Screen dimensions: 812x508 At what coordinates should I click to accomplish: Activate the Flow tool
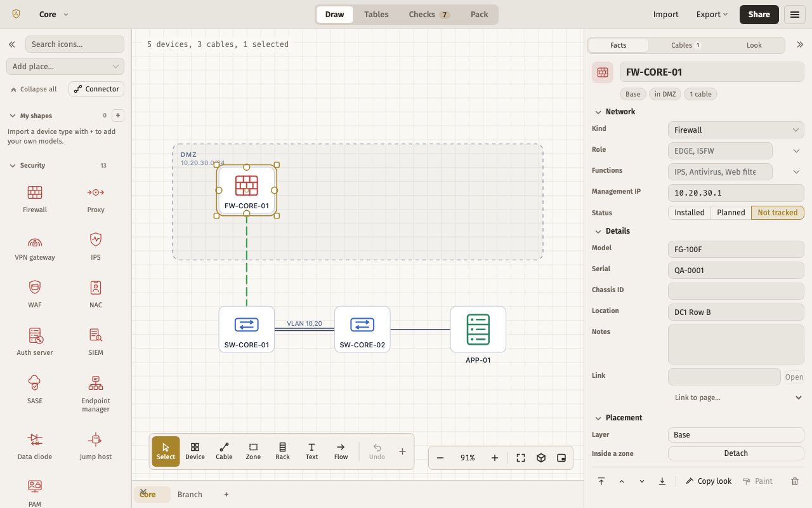pyautogui.click(x=341, y=451)
